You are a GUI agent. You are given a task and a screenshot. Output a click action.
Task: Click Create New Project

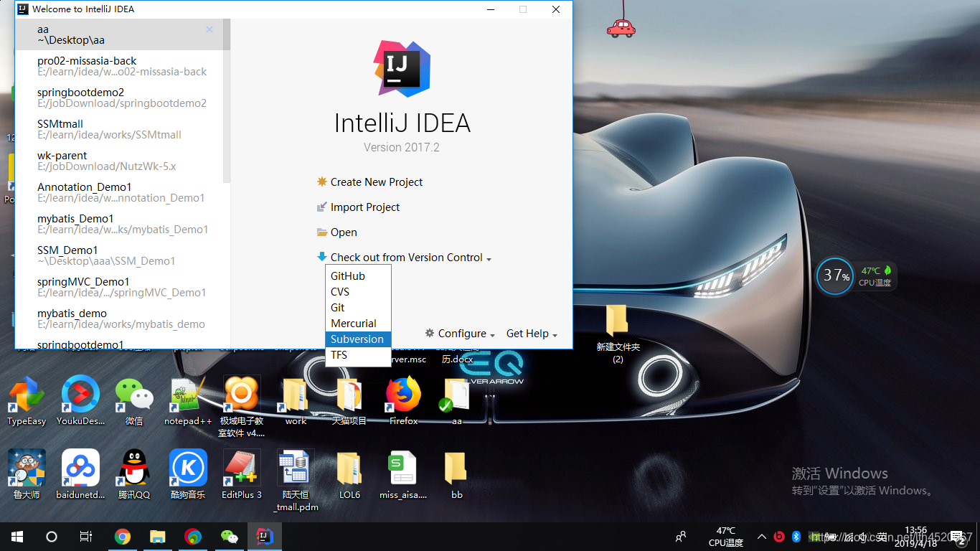tap(377, 182)
